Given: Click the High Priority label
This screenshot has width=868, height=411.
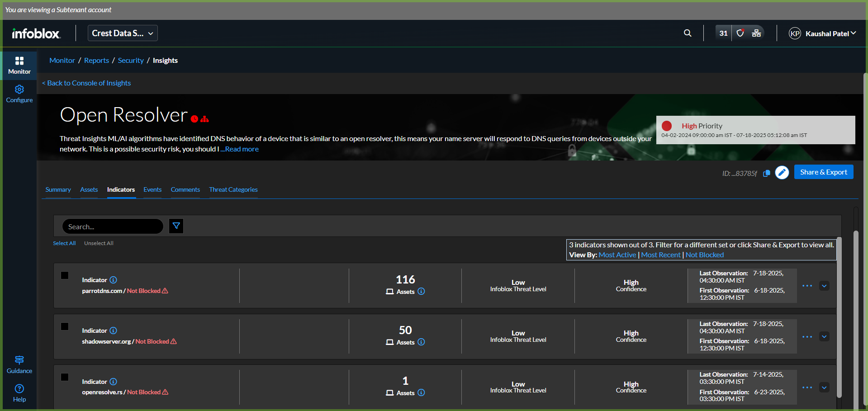Looking at the screenshot, I should click(x=702, y=126).
